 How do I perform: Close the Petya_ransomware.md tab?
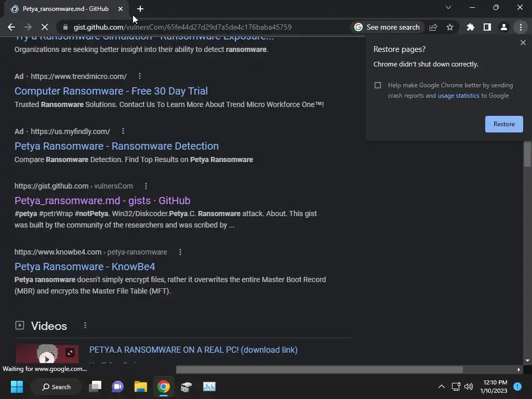(121, 9)
